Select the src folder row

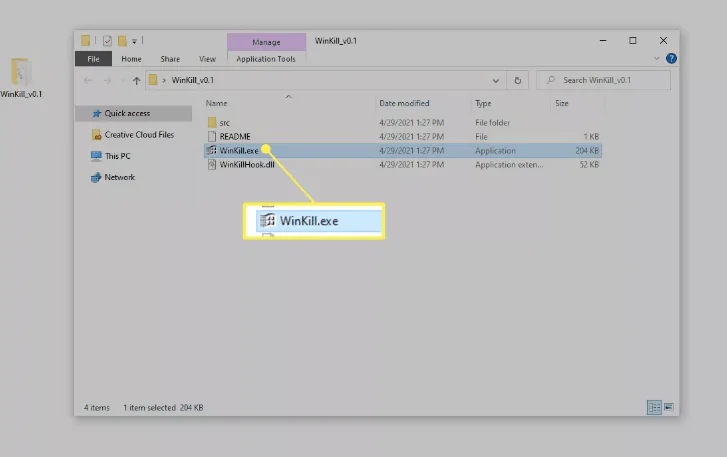click(x=402, y=123)
